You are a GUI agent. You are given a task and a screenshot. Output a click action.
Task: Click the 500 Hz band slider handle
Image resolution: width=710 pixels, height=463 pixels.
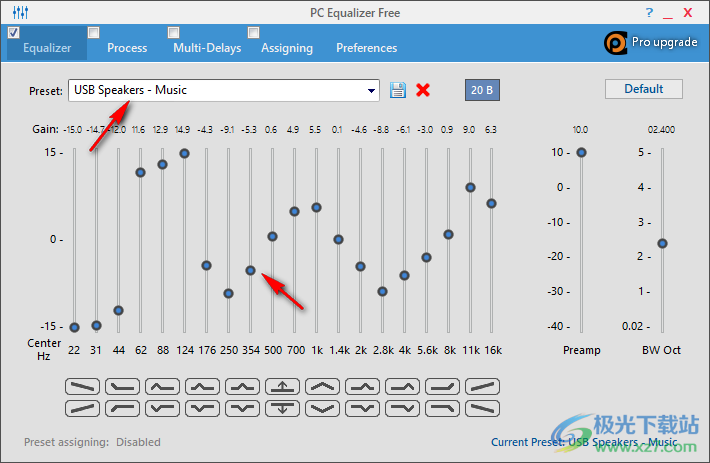[272, 236]
